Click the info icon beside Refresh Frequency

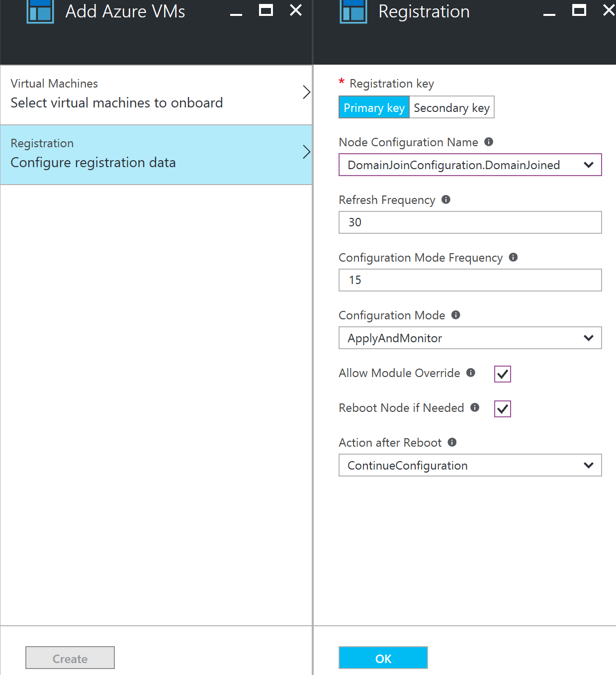point(446,200)
